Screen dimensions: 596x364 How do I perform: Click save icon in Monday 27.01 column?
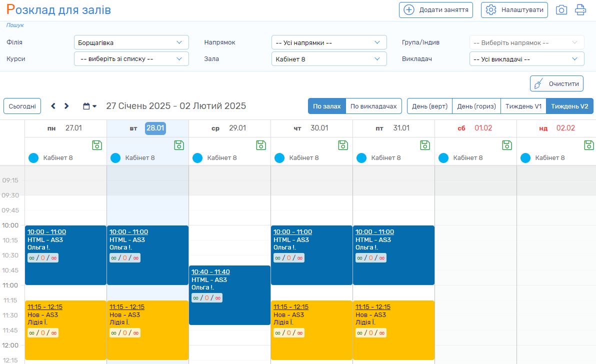(97, 145)
